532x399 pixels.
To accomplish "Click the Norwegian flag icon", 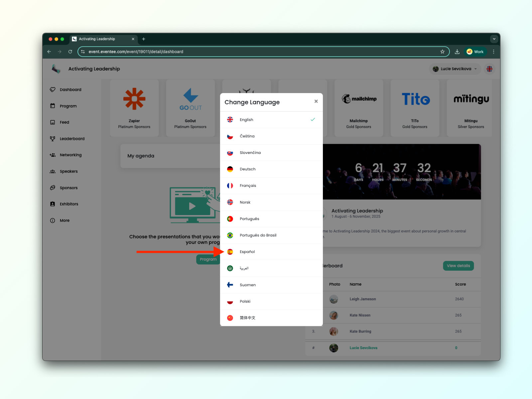I will (230, 202).
